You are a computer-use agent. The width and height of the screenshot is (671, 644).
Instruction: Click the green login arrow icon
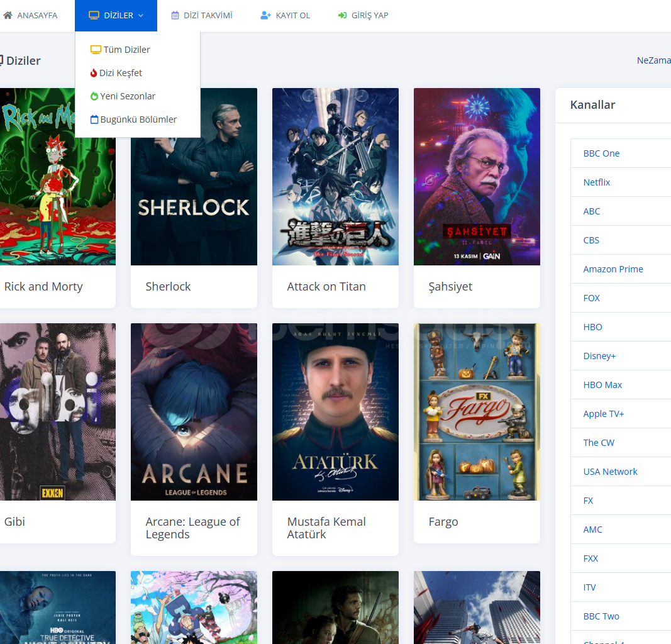342,15
